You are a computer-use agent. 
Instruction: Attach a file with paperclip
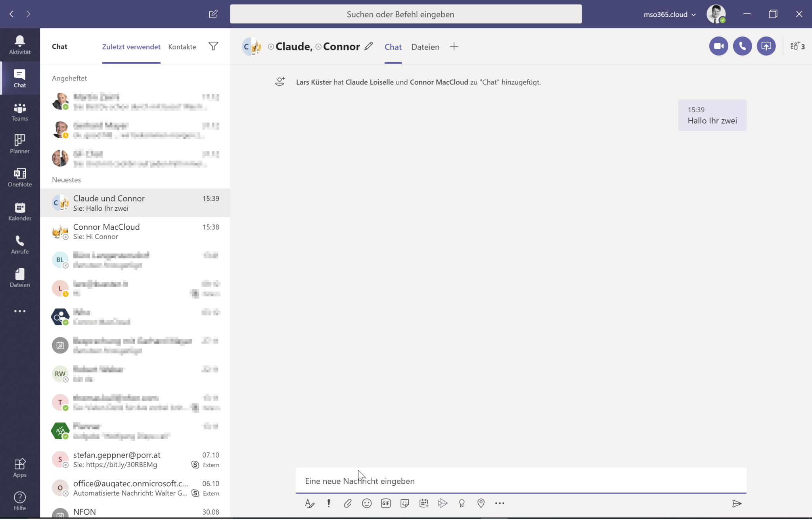click(x=348, y=504)
